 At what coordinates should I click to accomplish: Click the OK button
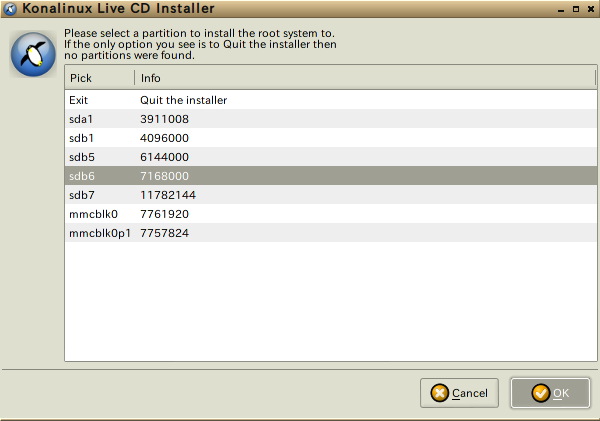click(550, 393)
